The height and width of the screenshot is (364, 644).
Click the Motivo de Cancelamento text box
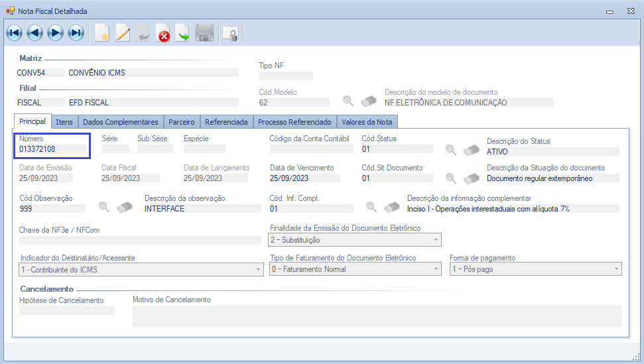[x=377, y=316]
